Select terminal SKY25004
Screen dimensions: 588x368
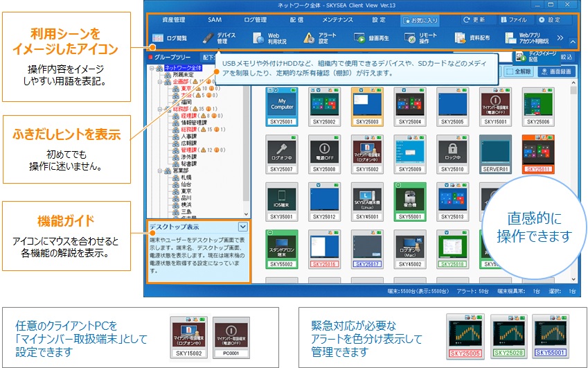click(x=410, y=107)
